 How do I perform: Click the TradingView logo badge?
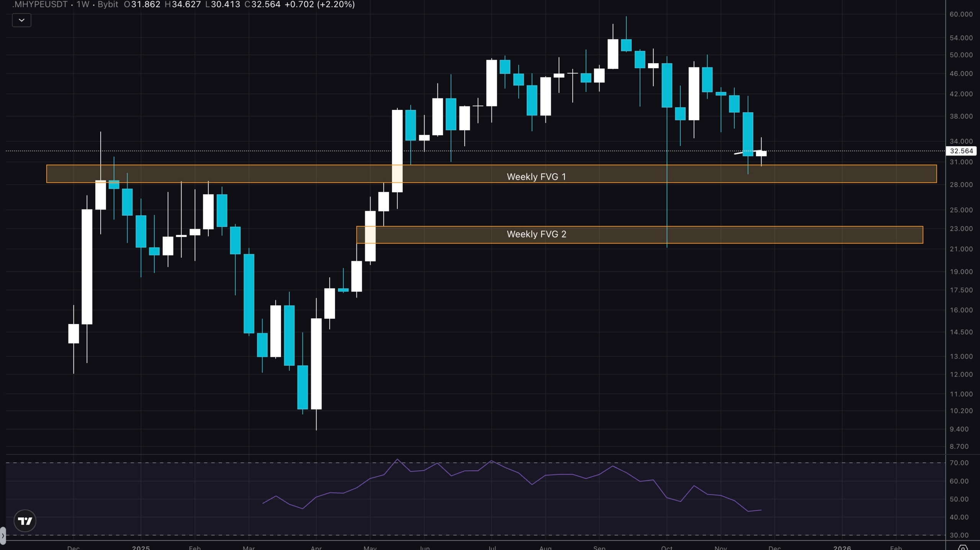25,521
